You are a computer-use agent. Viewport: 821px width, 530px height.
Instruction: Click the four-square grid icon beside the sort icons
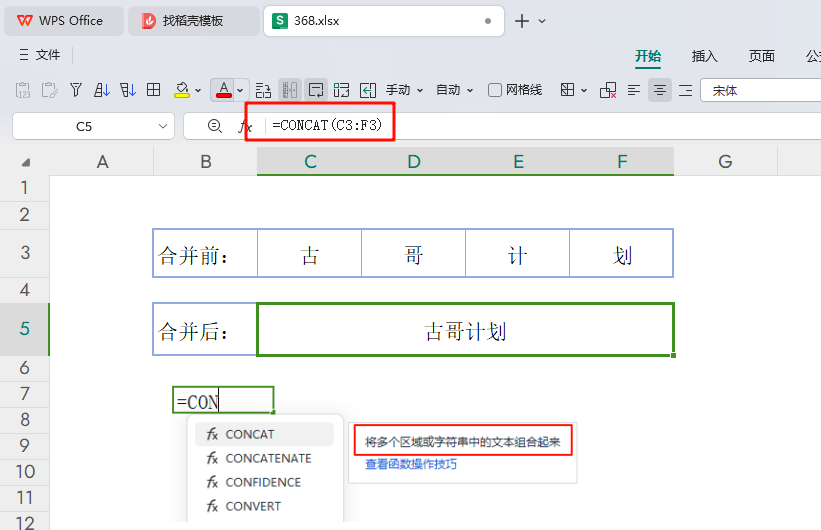pos(153,90)
